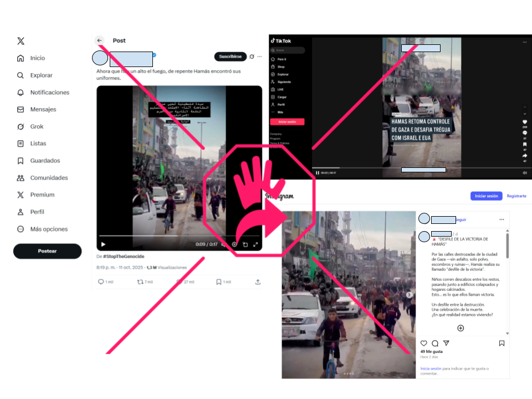Image resolution: width=532 pixels, height=399 pixels.
Task: Expand Más opciones in the X sidebar
Action: tap(48, 229)
